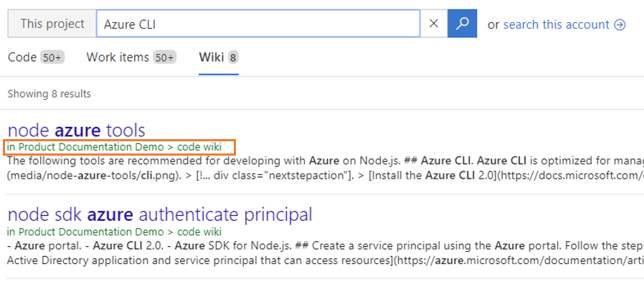Switch to the Work items tab
This screenshot has width=644, height=284.
click(131, 57)
